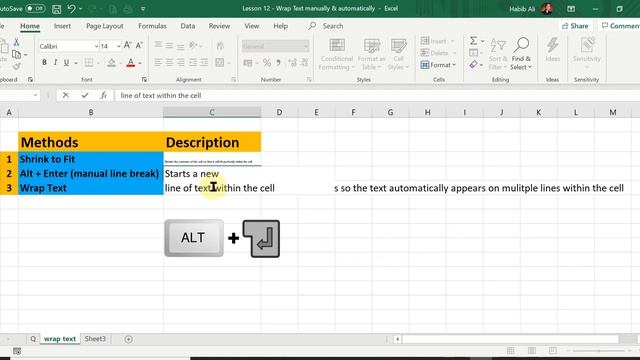Viewport: 640px width, 360px height.
Task: Click the Comments button
Action: click(x=619, y=26)
